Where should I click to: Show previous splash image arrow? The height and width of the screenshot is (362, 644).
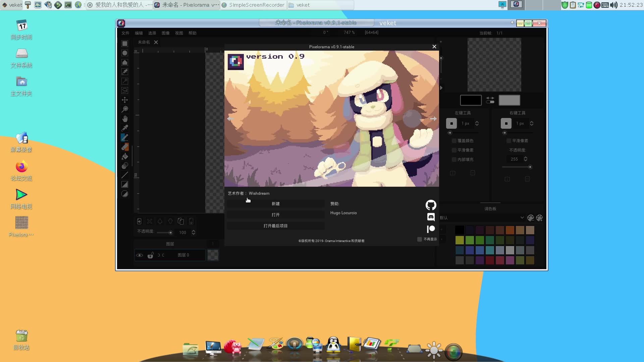(x=230, y=119)
